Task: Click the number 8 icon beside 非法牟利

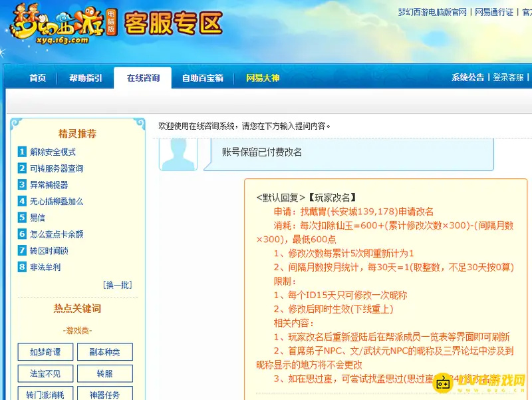Action: [22, 267]
